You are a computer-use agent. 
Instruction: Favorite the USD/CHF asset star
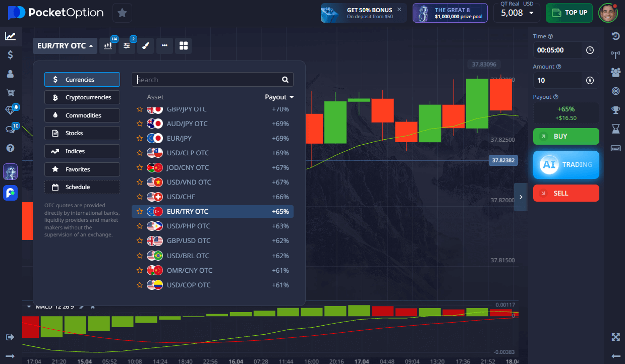click(140, 197)
